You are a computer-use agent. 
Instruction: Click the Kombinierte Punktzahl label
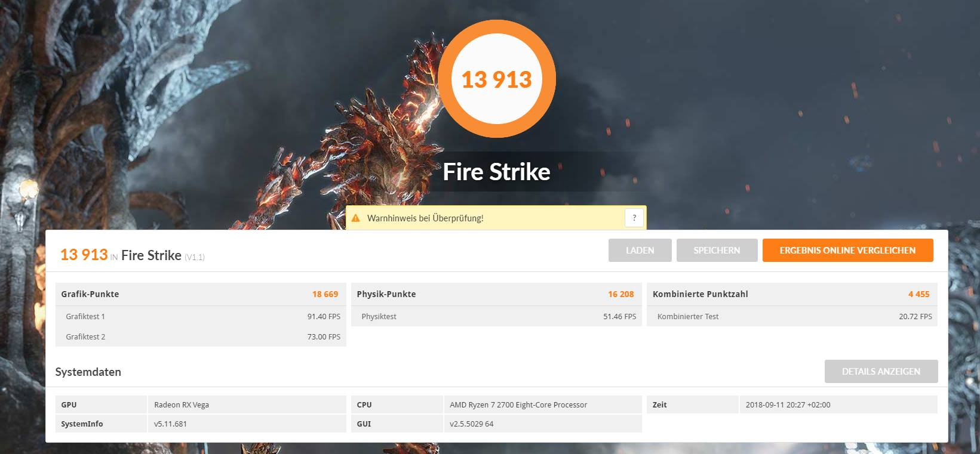click(x=701, y=294)
